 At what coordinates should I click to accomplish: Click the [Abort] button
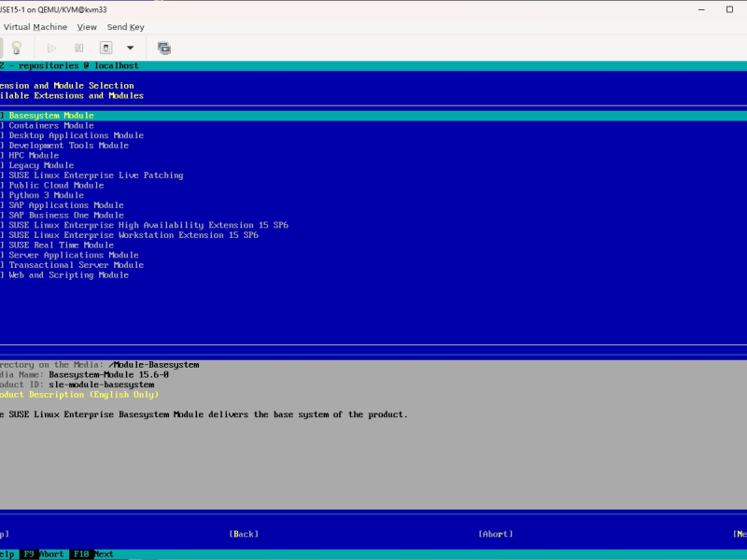[x=496, y=534]
